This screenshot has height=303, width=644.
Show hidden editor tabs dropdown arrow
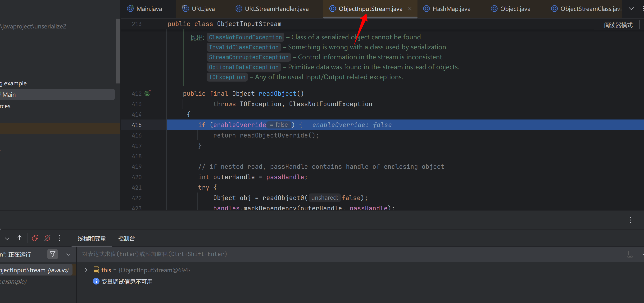pyautogui.click(x=631, y=9)
